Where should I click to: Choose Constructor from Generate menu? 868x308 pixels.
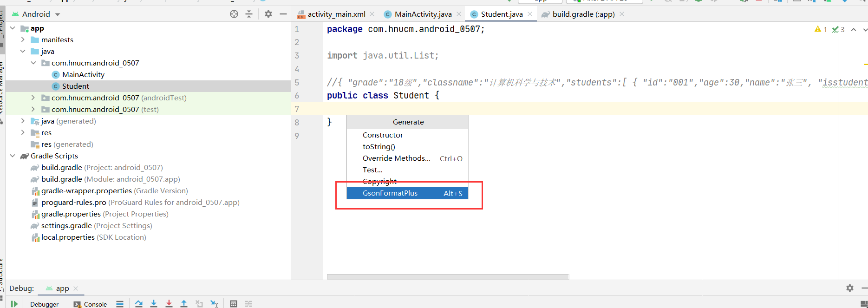pyautogui.click(x=407, y=135)
